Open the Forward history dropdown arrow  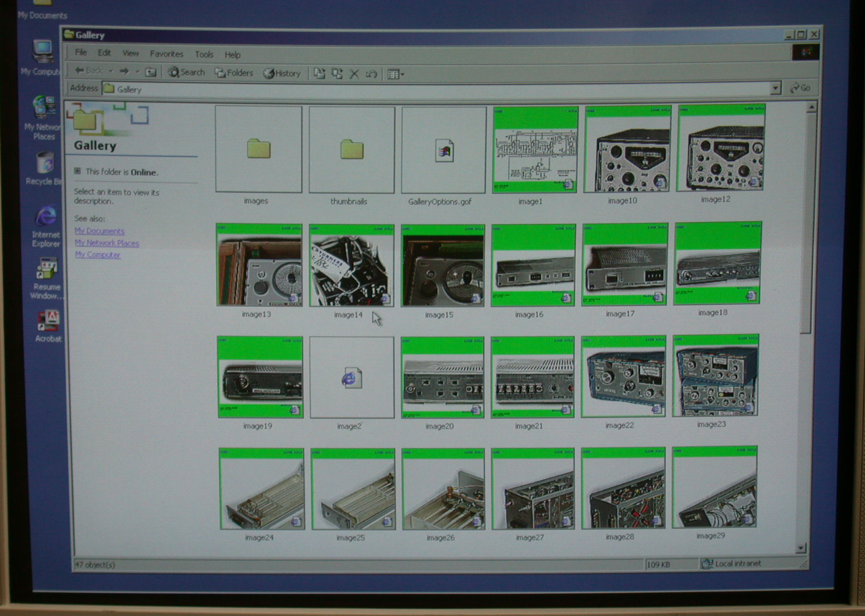point(137,72)
